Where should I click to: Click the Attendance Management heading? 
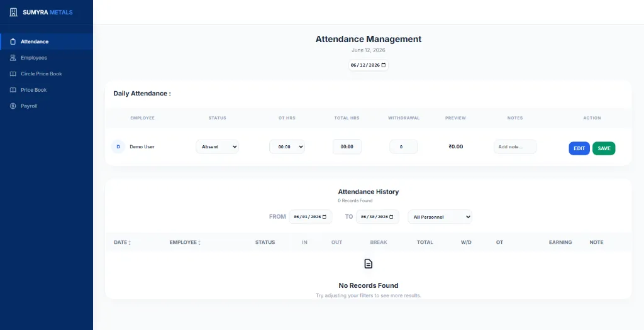click(x=369, y=39)
